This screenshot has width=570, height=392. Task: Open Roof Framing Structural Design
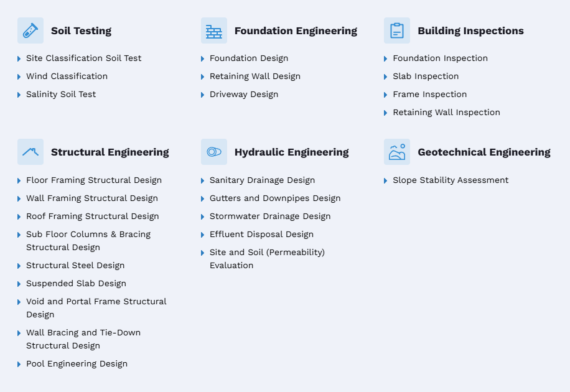93,217
